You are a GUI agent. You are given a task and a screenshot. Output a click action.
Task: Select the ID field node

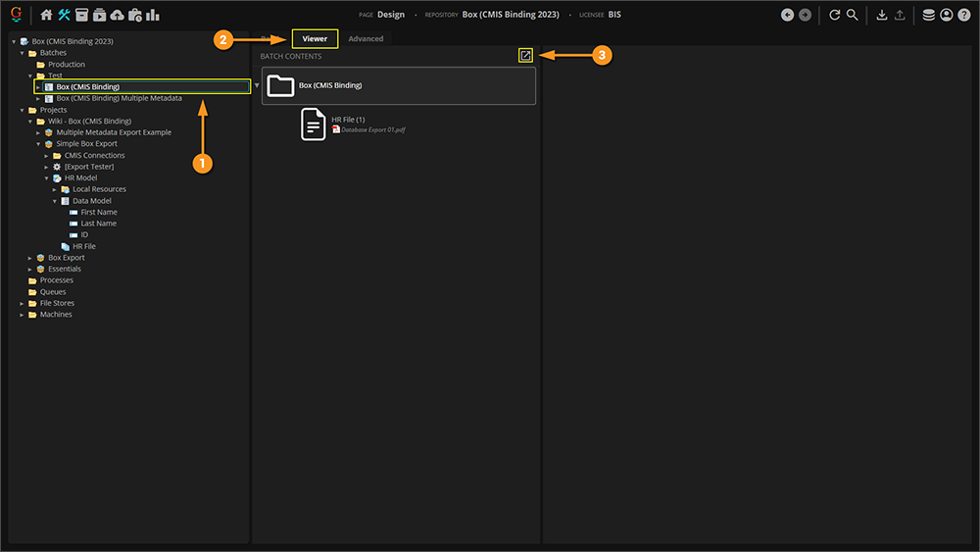[84, 234]
